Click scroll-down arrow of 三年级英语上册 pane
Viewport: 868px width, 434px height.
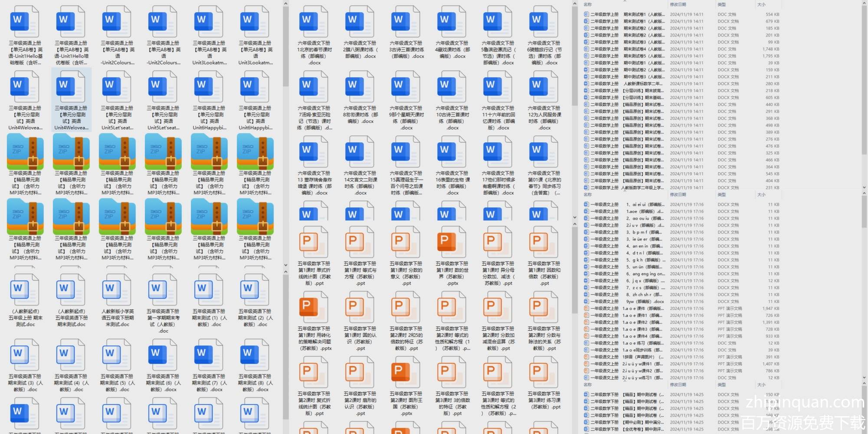[286, 265]
